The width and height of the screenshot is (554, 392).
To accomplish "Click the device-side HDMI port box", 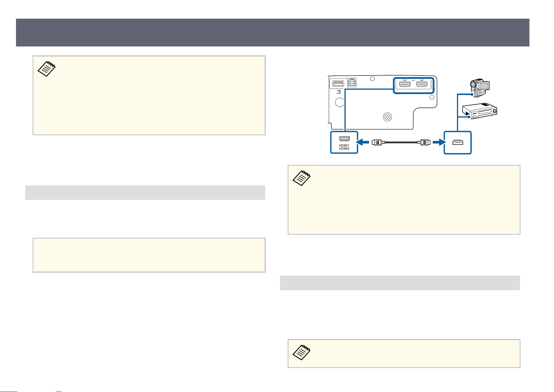I will (x=458, y=142).
